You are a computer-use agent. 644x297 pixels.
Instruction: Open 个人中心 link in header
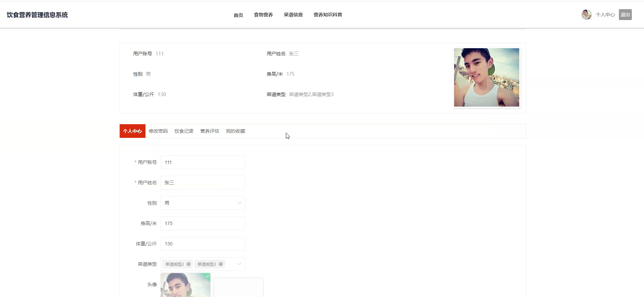pyautogui.click(x=605, y=15)
